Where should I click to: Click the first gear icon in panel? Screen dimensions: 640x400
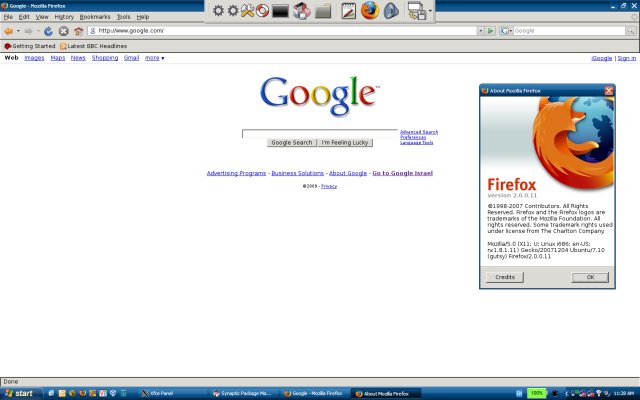point(218,10)
